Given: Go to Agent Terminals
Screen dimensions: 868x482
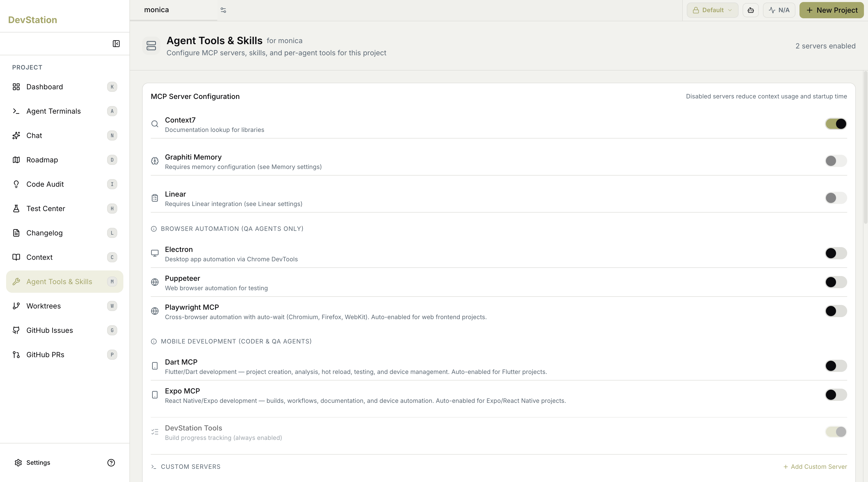Looking at the screenshot, I should click(65, 111).
